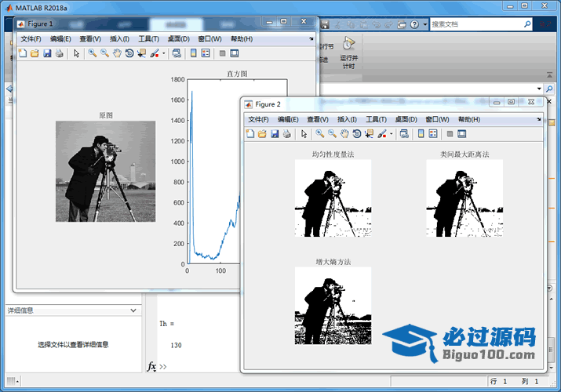
Task: Click New Figure icon in Figure 2 toolbar
Action: pos(250,133)
